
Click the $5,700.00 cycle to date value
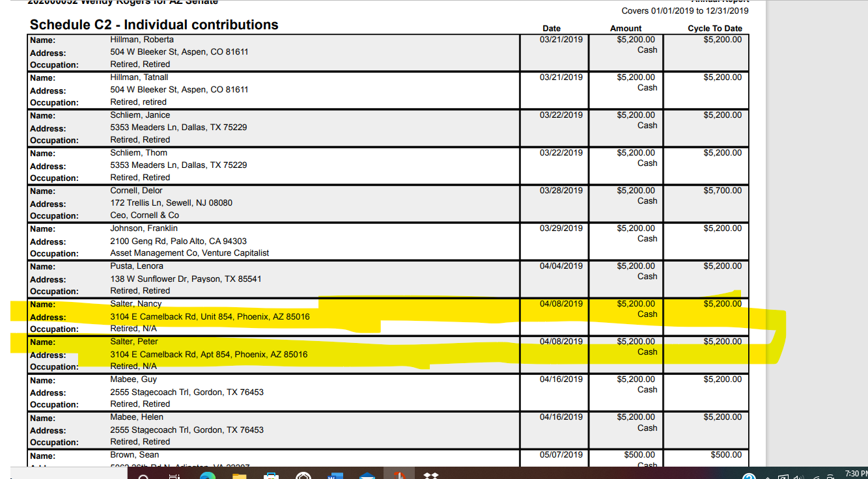[x=723, y=190]
